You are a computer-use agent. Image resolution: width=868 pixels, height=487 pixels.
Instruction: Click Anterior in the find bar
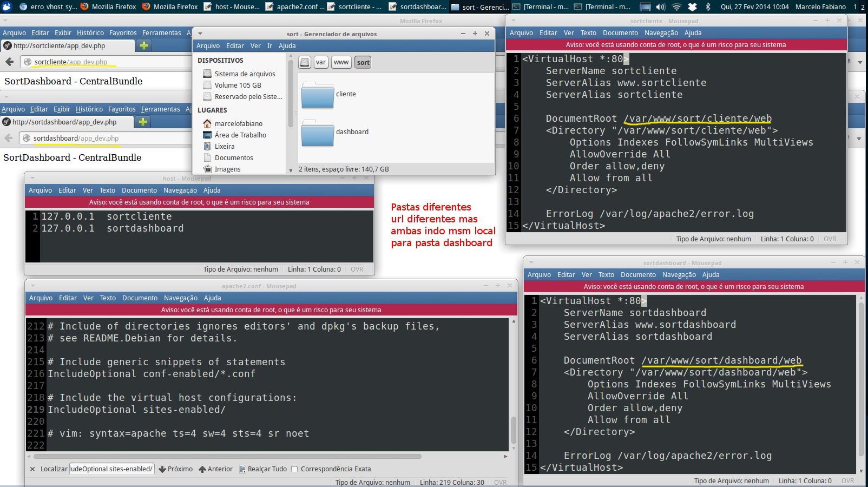[x=215, y=469]
